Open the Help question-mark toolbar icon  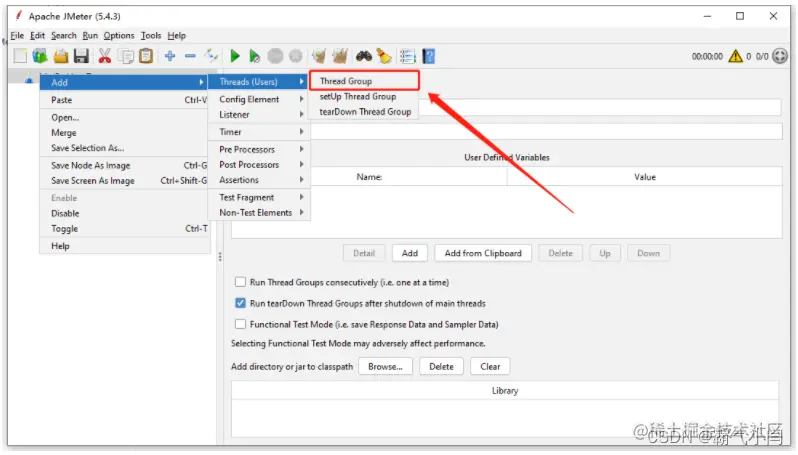tap(429, 56)
